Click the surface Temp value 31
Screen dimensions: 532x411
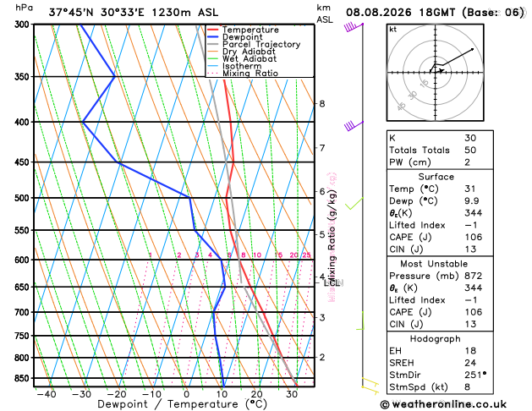coord(470,189)
